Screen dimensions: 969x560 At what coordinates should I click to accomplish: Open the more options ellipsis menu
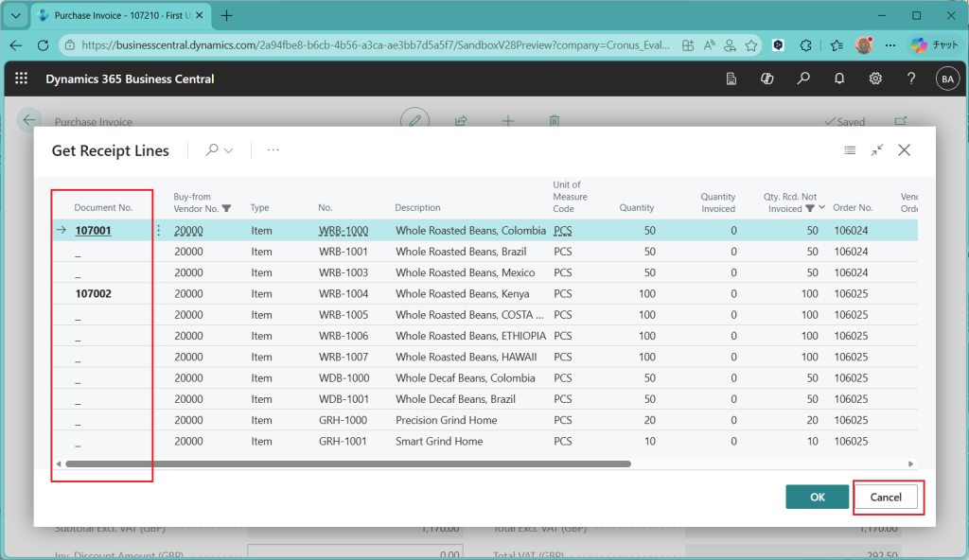coord(273,150)
